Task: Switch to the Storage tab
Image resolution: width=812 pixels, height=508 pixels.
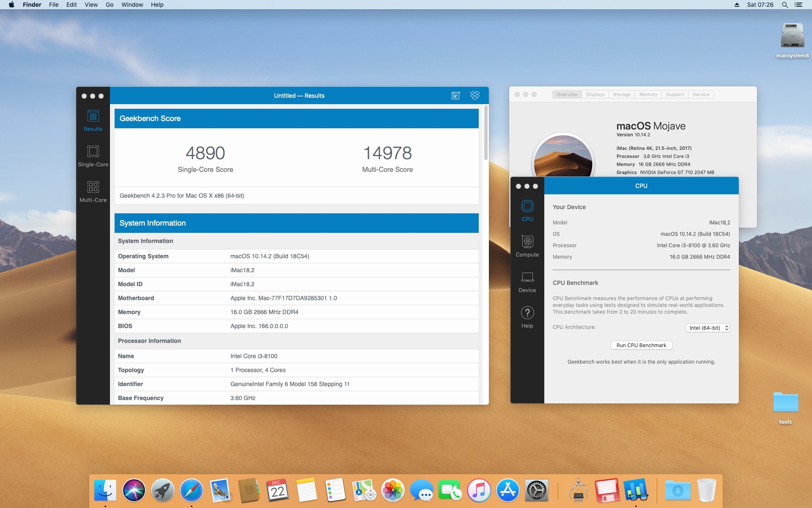Action: (x=622, y=94)
